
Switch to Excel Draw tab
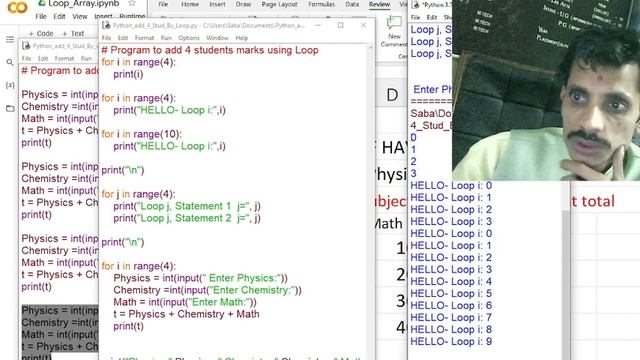point(243,4)
